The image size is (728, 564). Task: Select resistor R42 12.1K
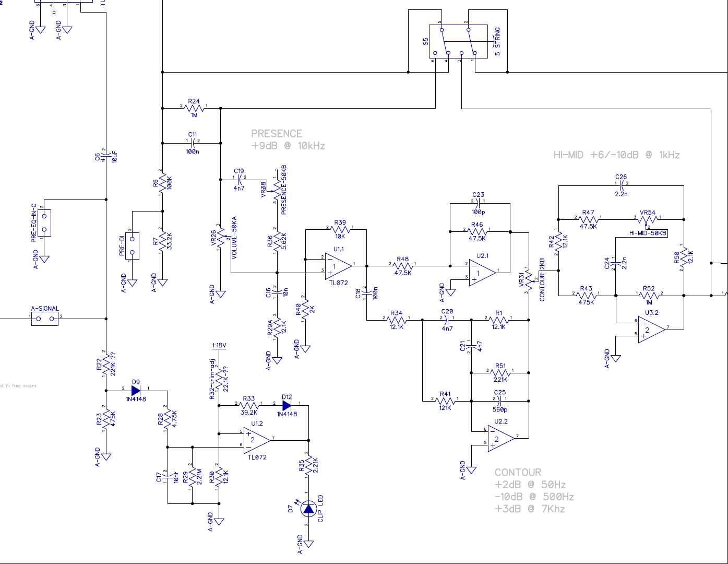coord(558,242)
